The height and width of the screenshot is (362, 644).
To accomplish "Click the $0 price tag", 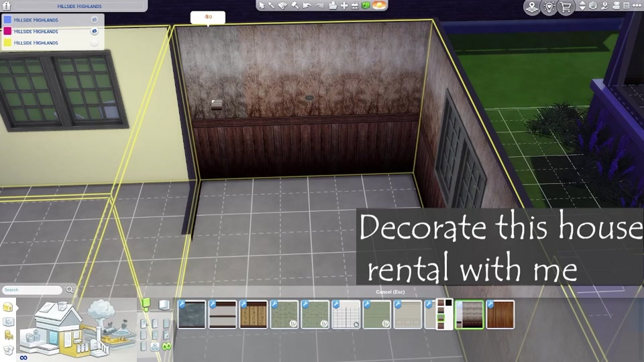I will (x=208, y=17).
